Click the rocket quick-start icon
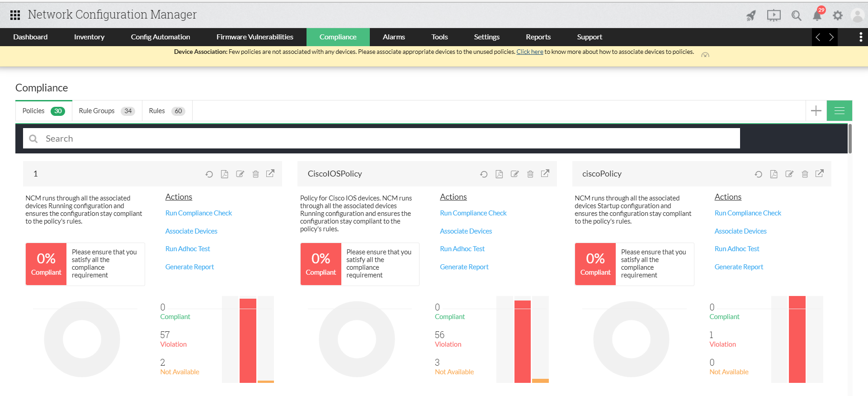Viewport: 868px width, 396px height. point(751,16)
